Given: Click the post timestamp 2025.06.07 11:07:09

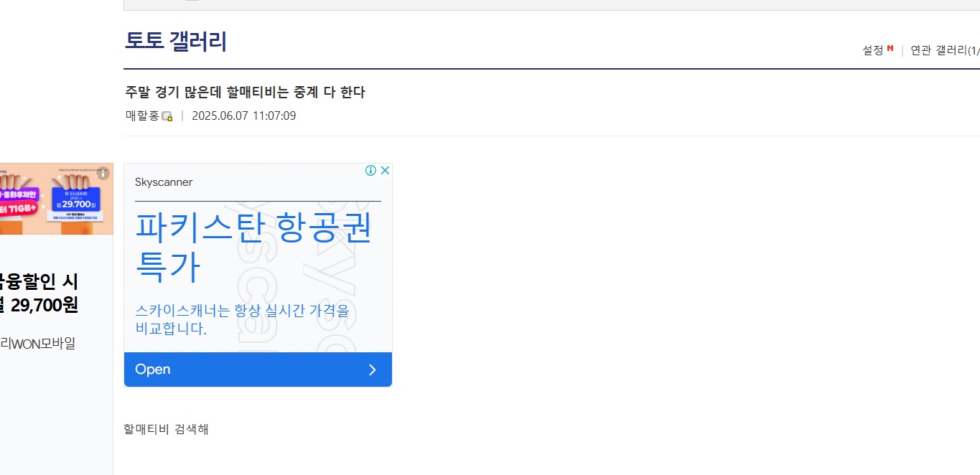Looking at the screenshot, I should (x=243, y=116).
